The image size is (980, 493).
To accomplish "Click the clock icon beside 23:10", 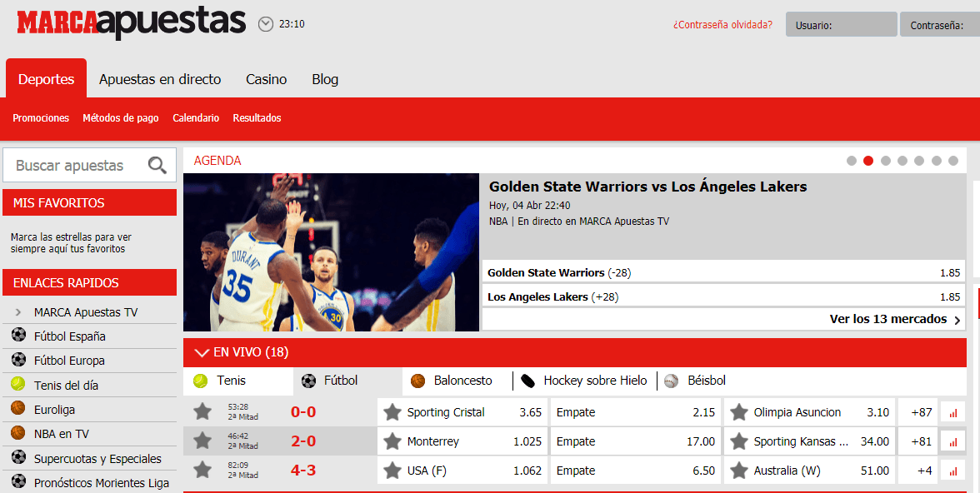I will [x=266, y=24].
